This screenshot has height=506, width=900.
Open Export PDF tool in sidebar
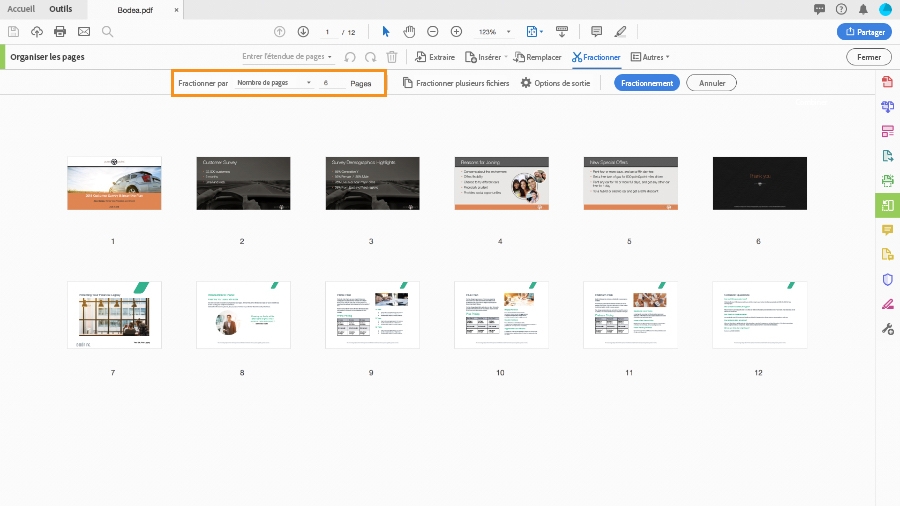point(887,155)
